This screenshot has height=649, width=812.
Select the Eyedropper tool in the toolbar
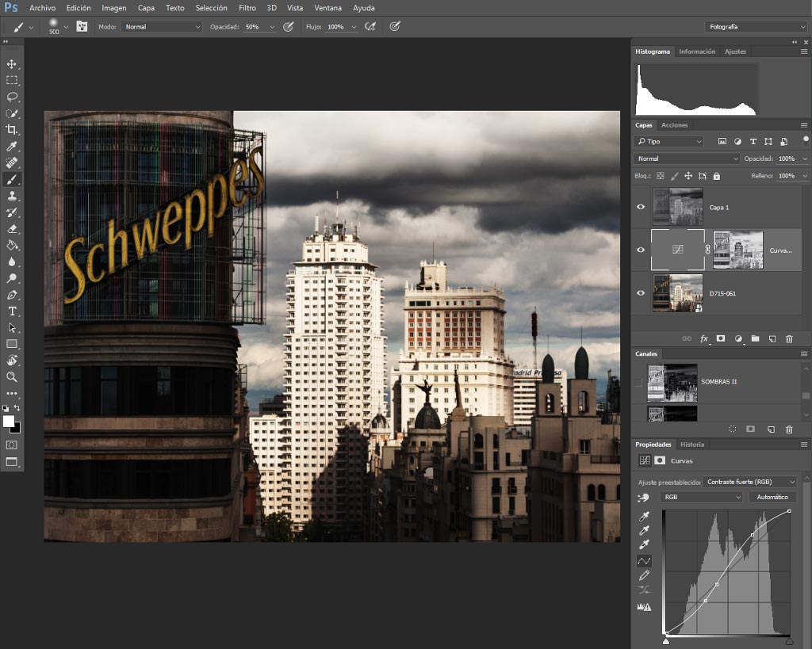[11, 147]
